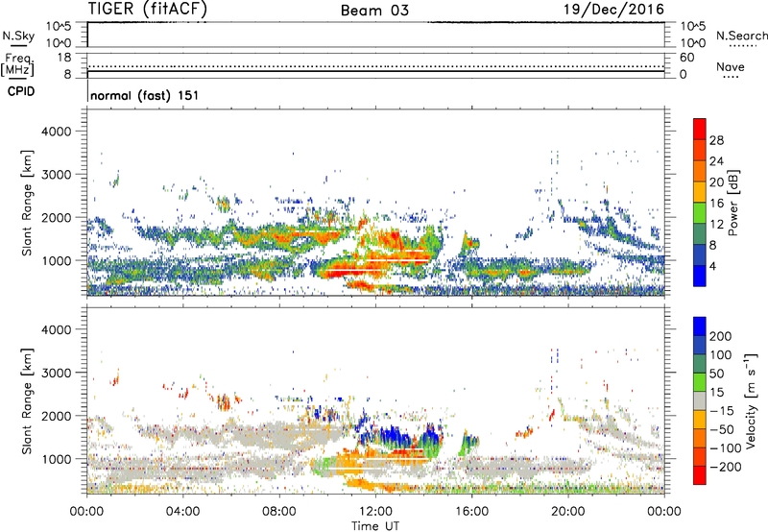Click the '-50' label on Velocity colorbar
The width and height of the screenshot is (768, 532).
pos(722,429)
